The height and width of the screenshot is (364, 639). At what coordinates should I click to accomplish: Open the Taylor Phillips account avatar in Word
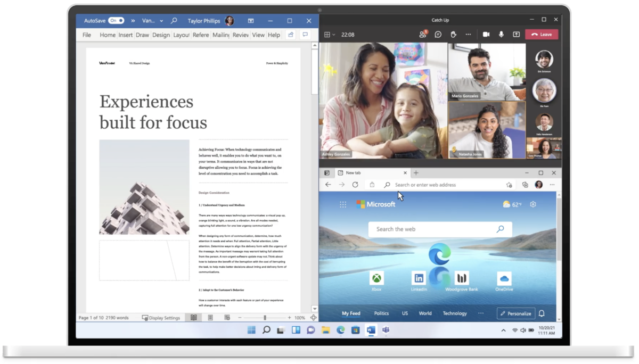click(230, 21)
